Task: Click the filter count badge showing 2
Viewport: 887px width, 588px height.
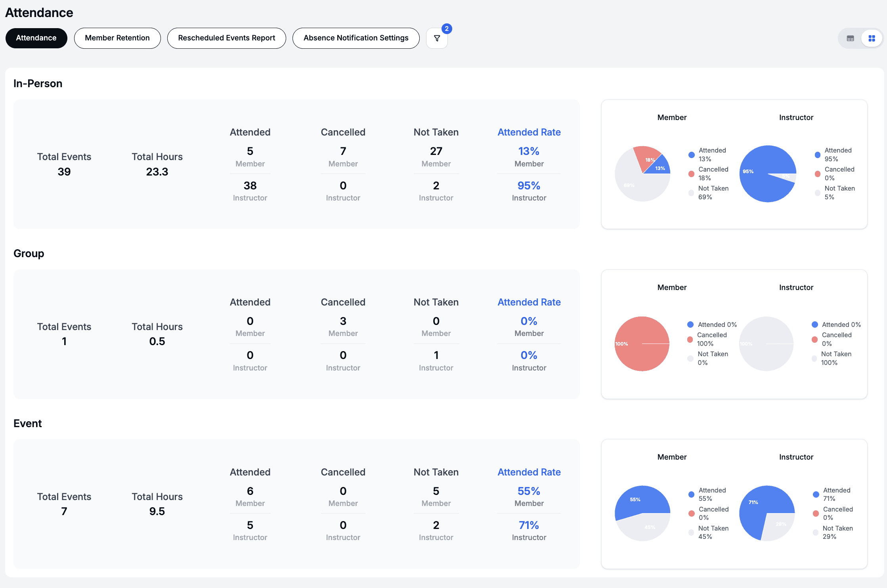Action: click(x=447, y=29)
